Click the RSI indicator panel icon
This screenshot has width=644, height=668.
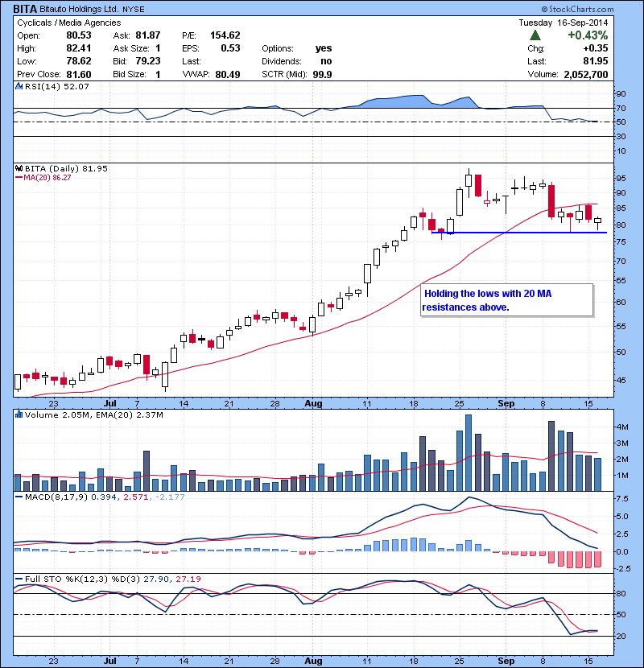(x=19, y=86)
